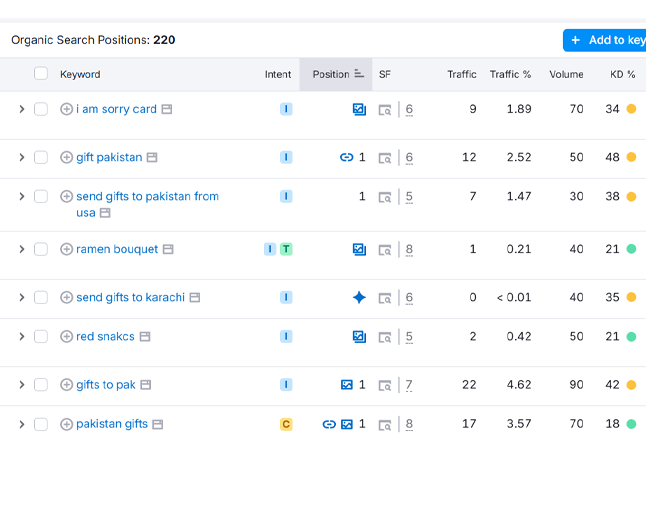Open SERP snapshot icon next to 'pakistan gifts'
Image resolution: width=646 pixels, height=510 pixels.
(x=158, y=425)
